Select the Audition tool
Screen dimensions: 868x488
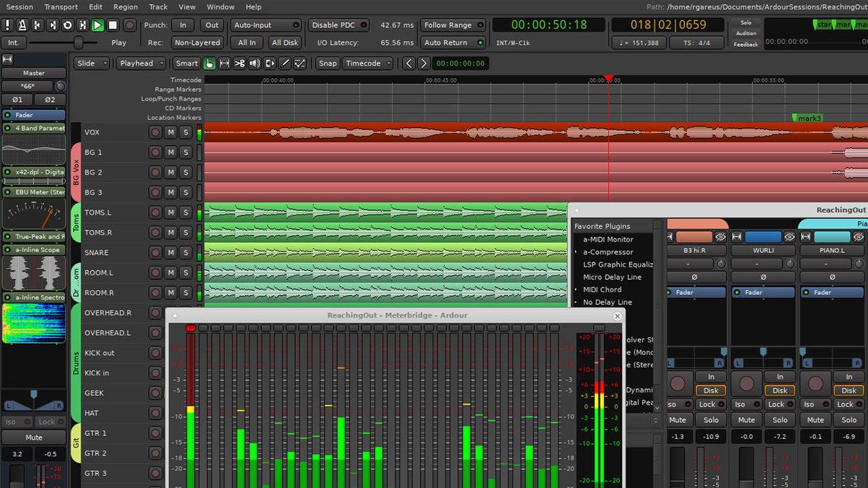(x=254, y=64)
